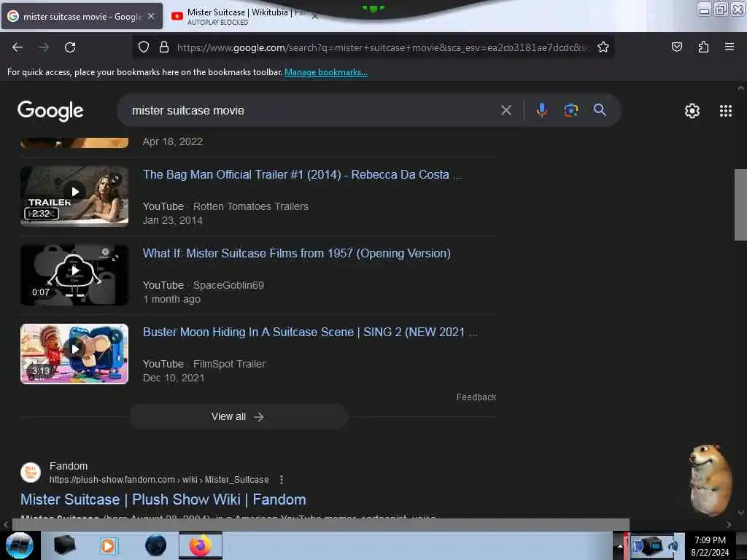747x560 pixels.
Task: Click the Feedback link under videos
Action: click(x=476, y=397)
